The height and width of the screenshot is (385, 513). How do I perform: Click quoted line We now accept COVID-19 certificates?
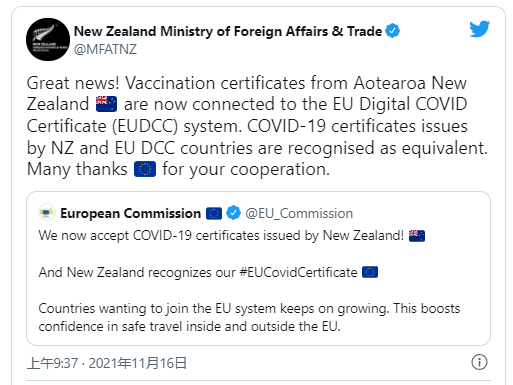click(x=221, y=236)
